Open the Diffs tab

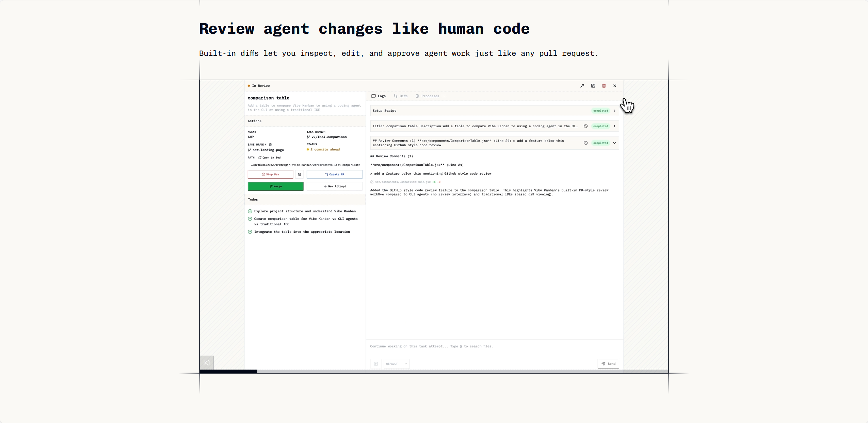coord(401,96)
